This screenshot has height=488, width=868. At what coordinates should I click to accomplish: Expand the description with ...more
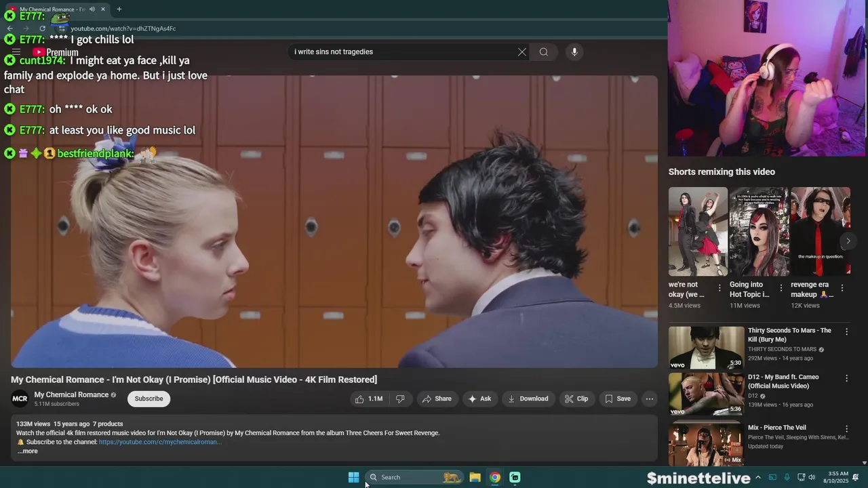[x=28, y=451]
